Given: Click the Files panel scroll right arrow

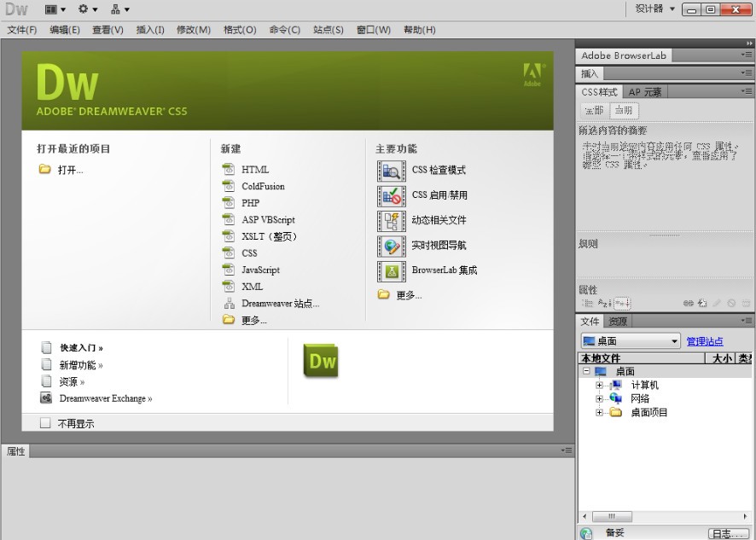Looking at the screenshot, I should click(746, 516).
